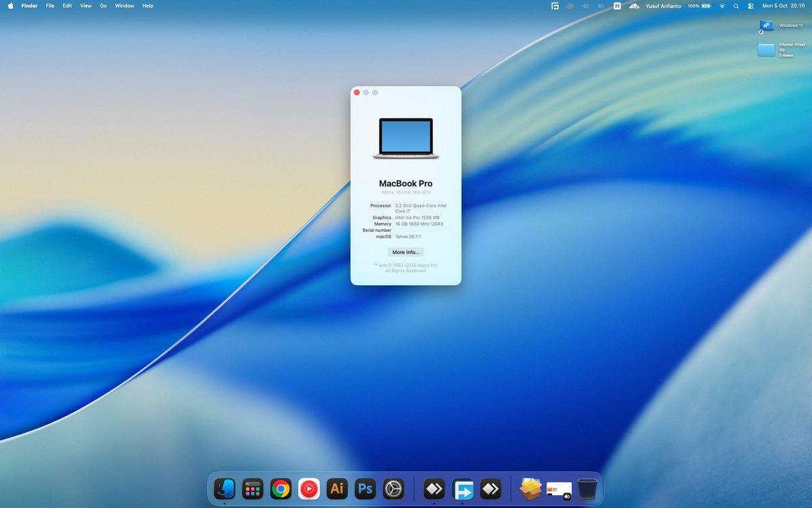Click the "16 GB 1600 MHz DDR3" value
The image size is (812, 508).
pyautogui.click(x=419, y=224)
